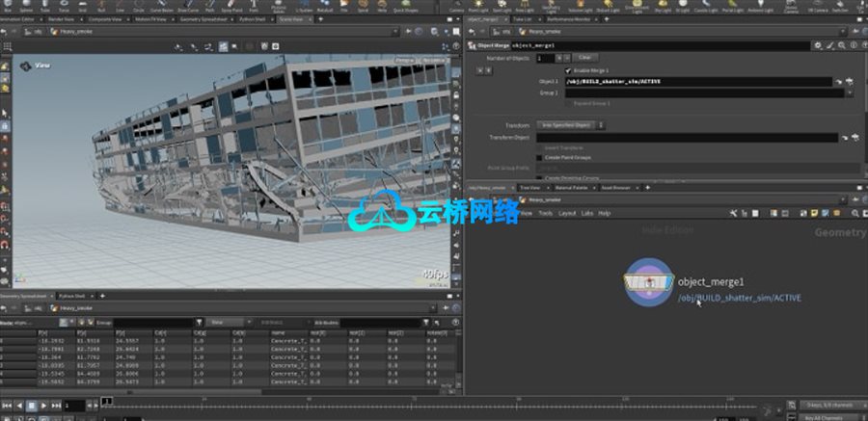868x421 pixels.
Task: Select the Sphere shelf tool
Action: [28, 8]
